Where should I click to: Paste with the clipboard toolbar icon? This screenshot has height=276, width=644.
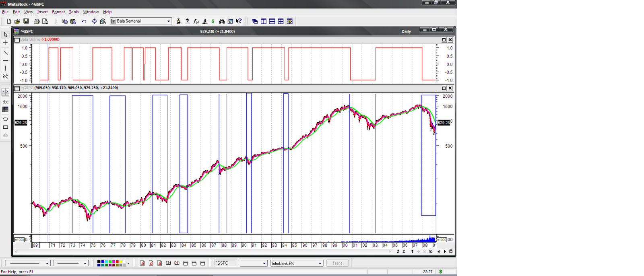(x=73, y=21)
